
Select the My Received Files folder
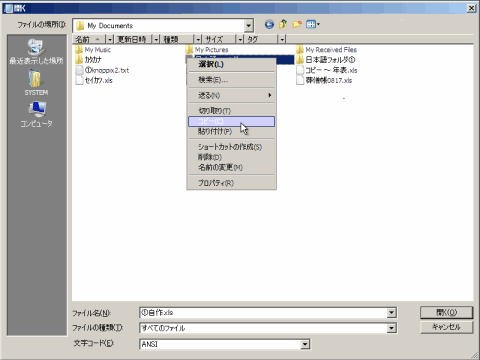click(327, 50)
